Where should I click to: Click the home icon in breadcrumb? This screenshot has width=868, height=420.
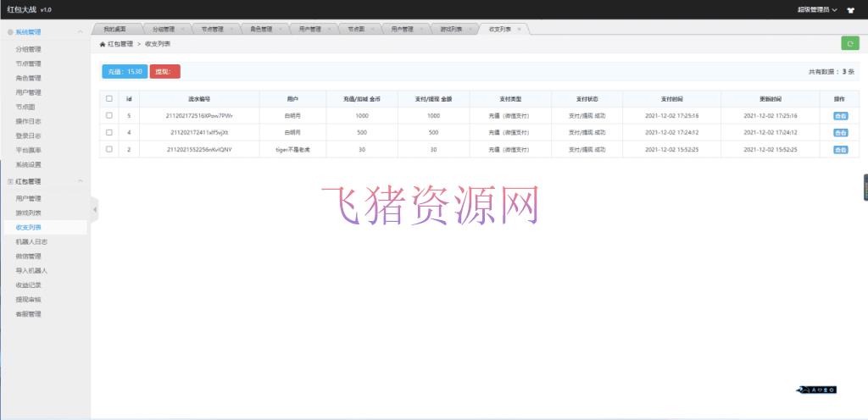pos(103,44)
